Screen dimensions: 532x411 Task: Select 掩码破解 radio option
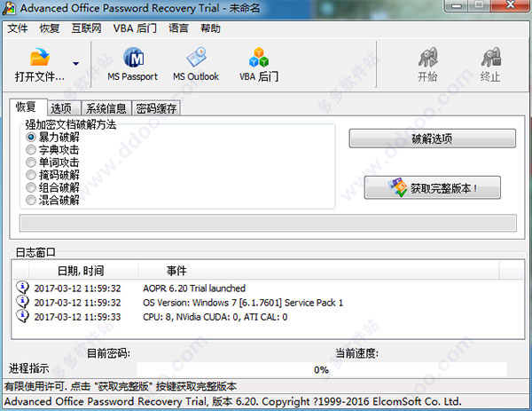[x=30, y=175]
